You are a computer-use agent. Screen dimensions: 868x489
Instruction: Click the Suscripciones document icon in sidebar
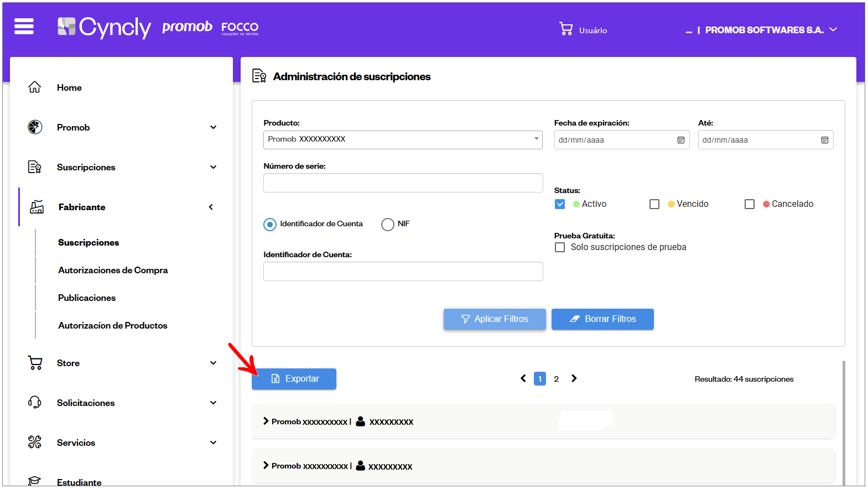point(35,167)
